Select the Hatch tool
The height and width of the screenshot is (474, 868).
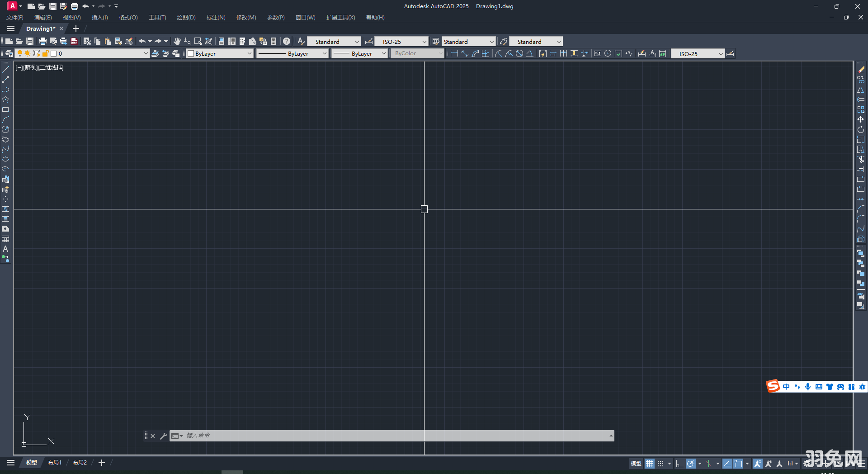6,209
